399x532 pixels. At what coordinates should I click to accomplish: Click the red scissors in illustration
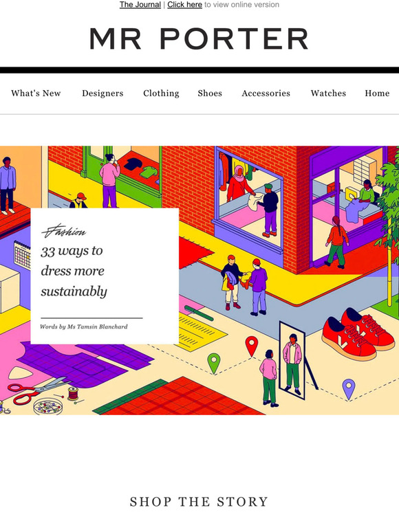point(37,390)
